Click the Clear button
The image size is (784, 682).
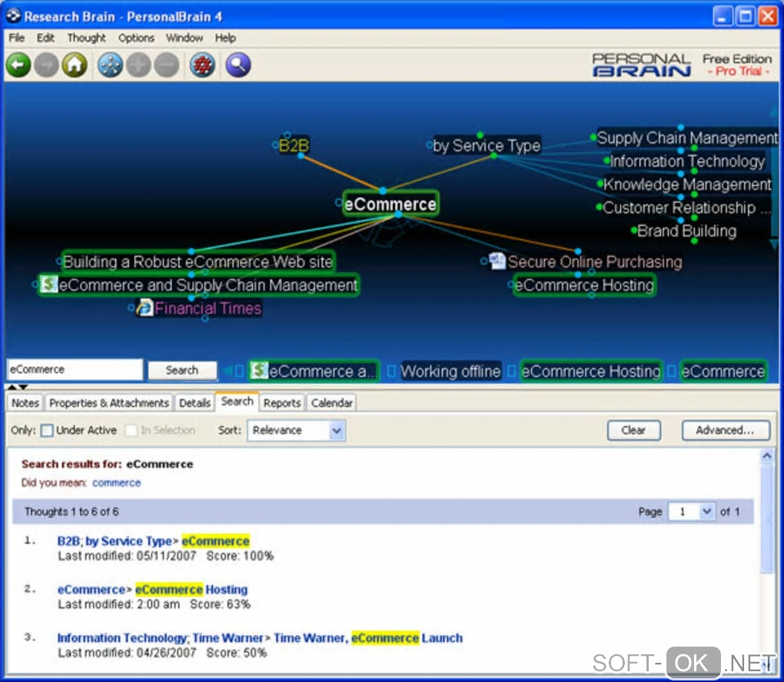[x=633, y=431]
